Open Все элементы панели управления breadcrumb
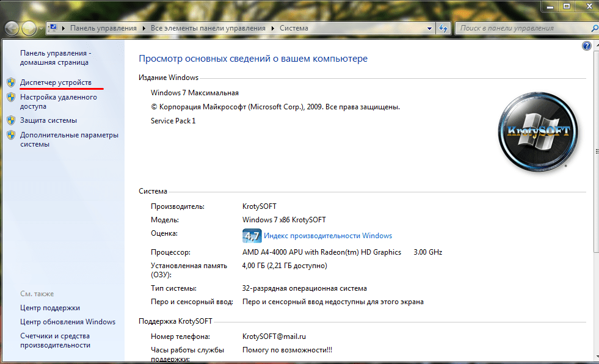Screen dimensions: 599x364 (x=208, y=28)
